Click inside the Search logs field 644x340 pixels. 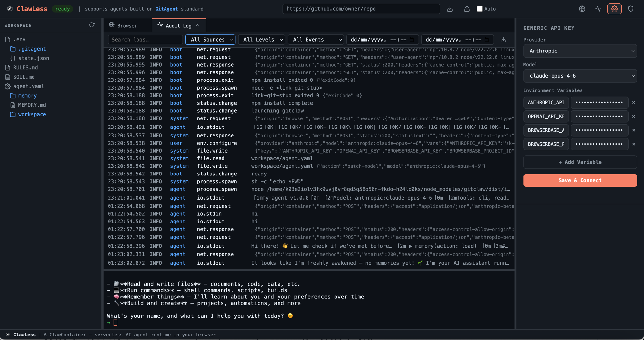pos(145,40)
